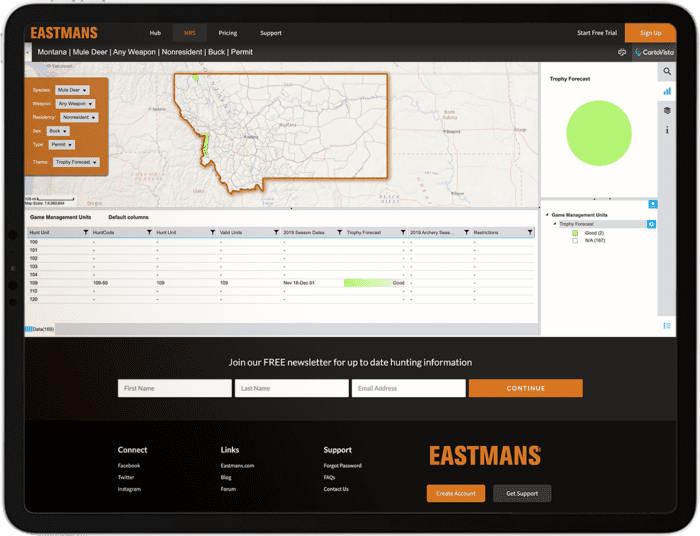This screenshot has height=536, width=700.
Task: Open the Theme Trophy Forecast dropdown
Action: pos(76,162)
